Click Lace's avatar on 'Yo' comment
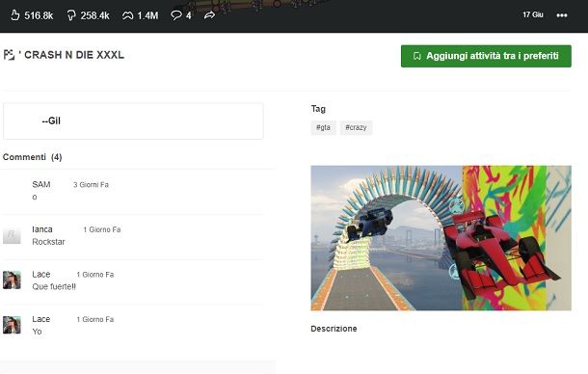Screen dimensions: 588x374 click(12, 325)
